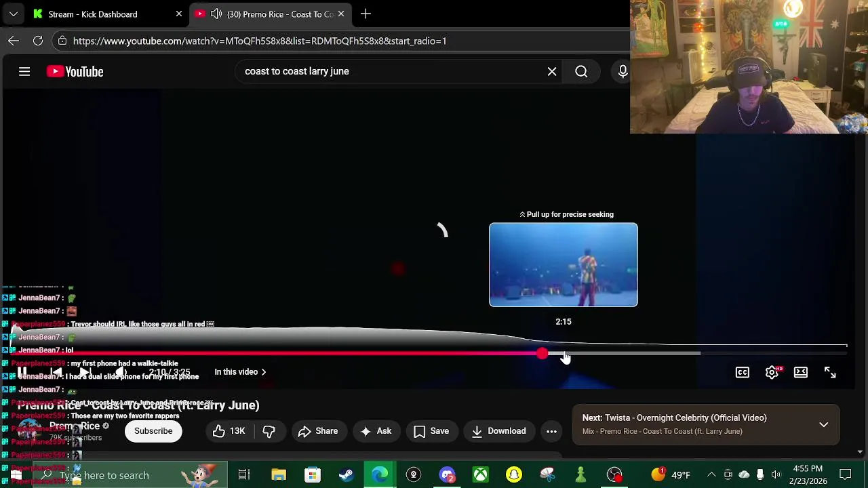Skip to the previous video
This screenshot has height=488, width=868.
56,372
